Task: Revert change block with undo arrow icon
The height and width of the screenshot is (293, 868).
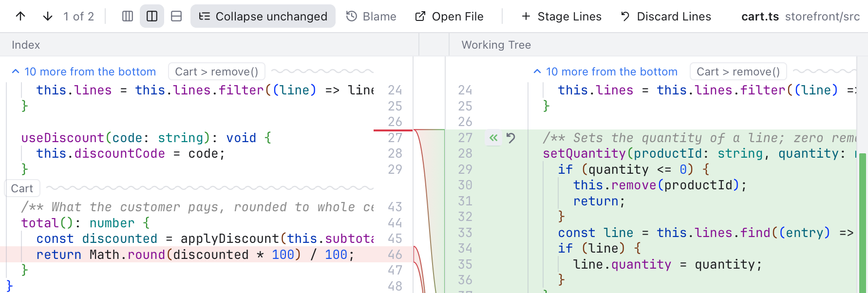Action: pyautogui.click(x=510, y=138)
